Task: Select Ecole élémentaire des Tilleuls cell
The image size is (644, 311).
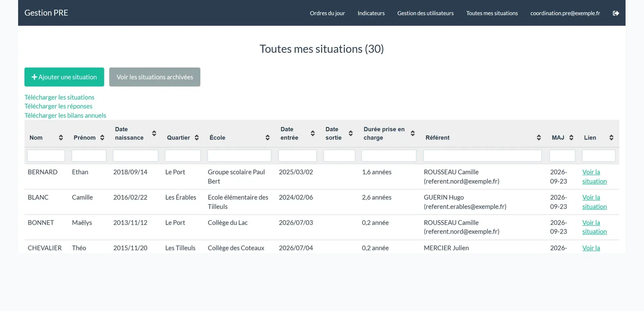Action: click(238, 202)
